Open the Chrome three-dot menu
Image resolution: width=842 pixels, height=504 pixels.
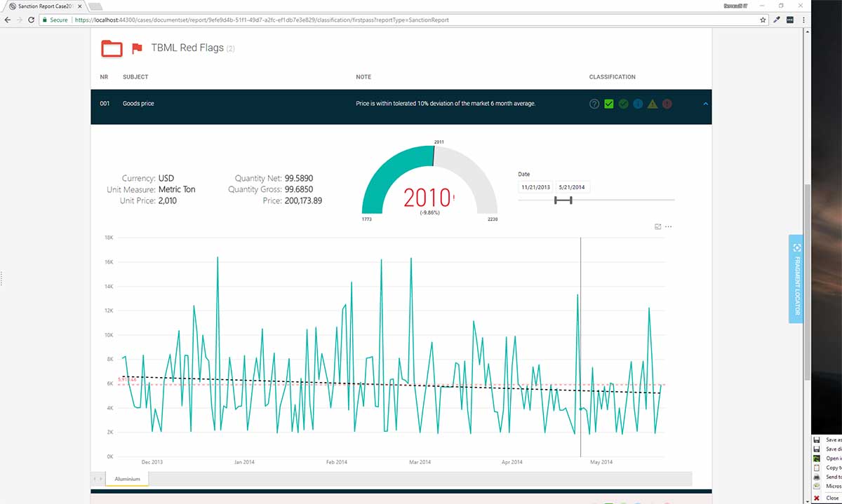pos(803,20)
